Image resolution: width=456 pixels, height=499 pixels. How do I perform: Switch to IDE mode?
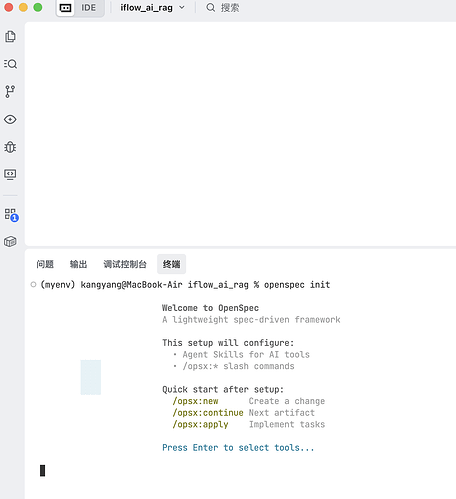pyautogui.click(x=89, y=8)
